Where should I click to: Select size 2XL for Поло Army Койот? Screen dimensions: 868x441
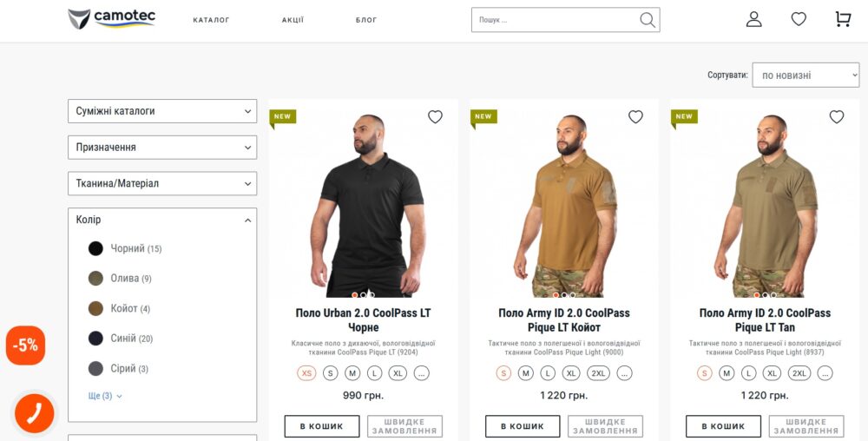point(597,373)
